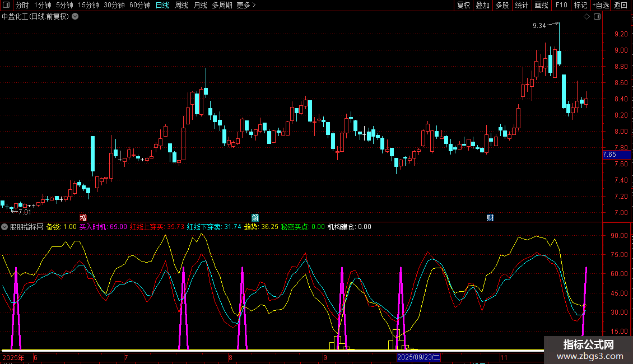Viewport: 633px width, 364px height.
Task: Click the 7.65 price label on axis
Action: click(x=609, y=154)
